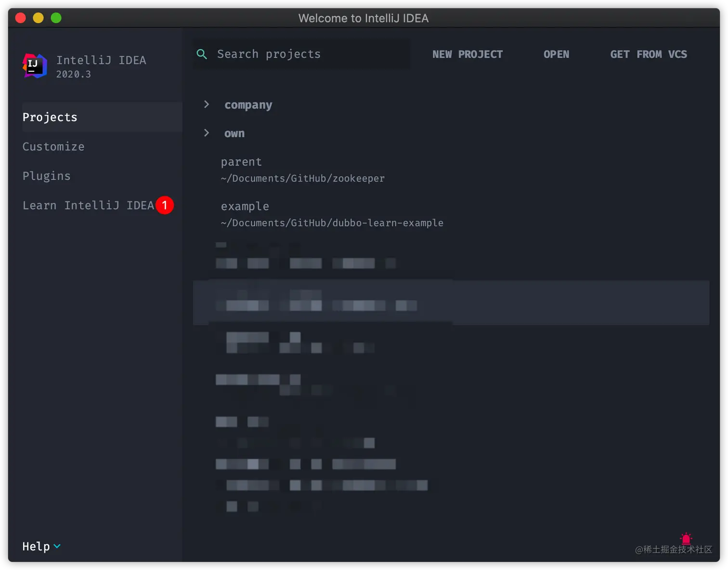
Task: Minimize the window with yellow button
Action: pos(38,18)
